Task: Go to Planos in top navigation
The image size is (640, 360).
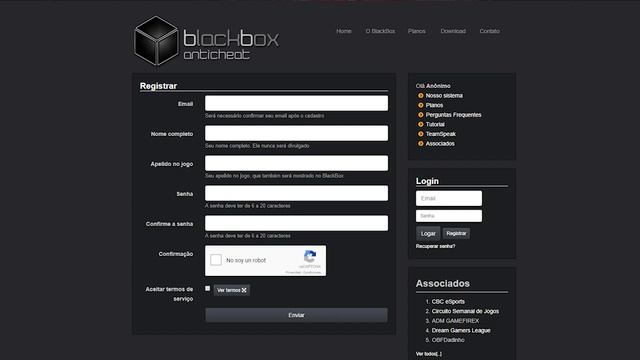Action: [x=416, y=31]
